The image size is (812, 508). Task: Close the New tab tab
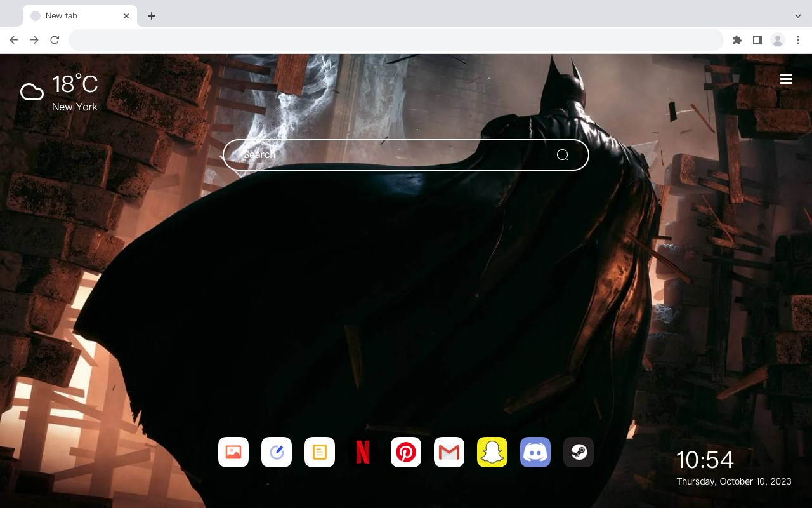tap(126, 16)
